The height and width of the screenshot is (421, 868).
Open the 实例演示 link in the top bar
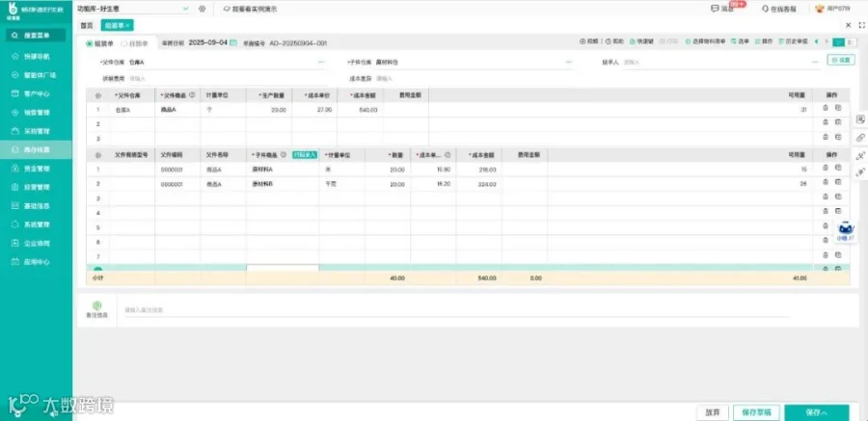[x=250, y=9]
